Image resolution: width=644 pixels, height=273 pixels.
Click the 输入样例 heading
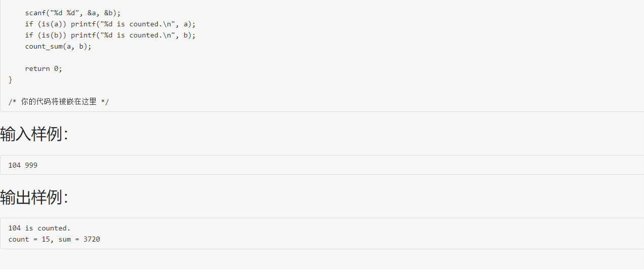(x=34, y=134)
